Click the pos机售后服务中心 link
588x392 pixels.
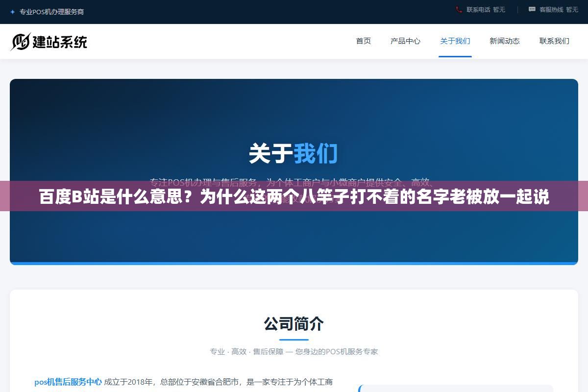tap(68, 382)
